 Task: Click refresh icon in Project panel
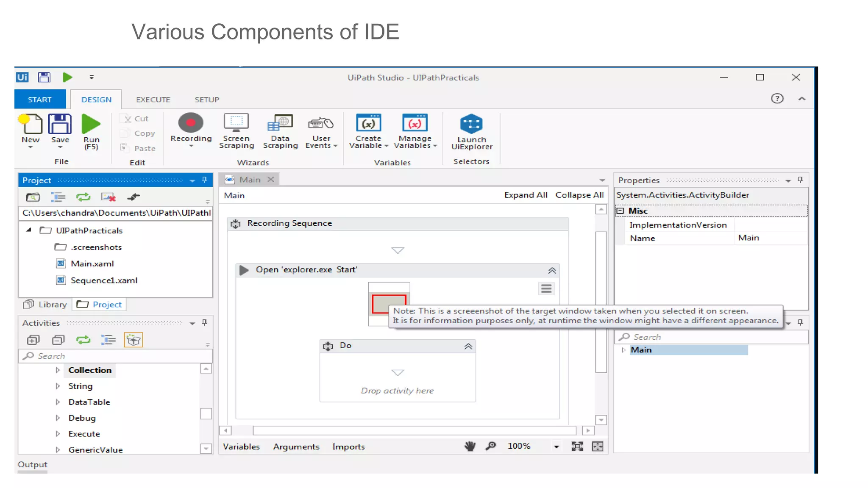click(x=83, y=197)
